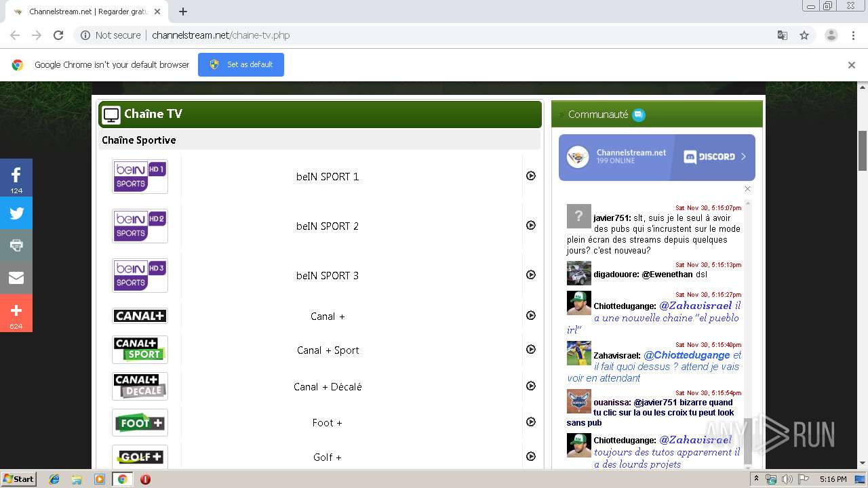Go back to the previous page
The image size is (868, 488).
(15, 35)
